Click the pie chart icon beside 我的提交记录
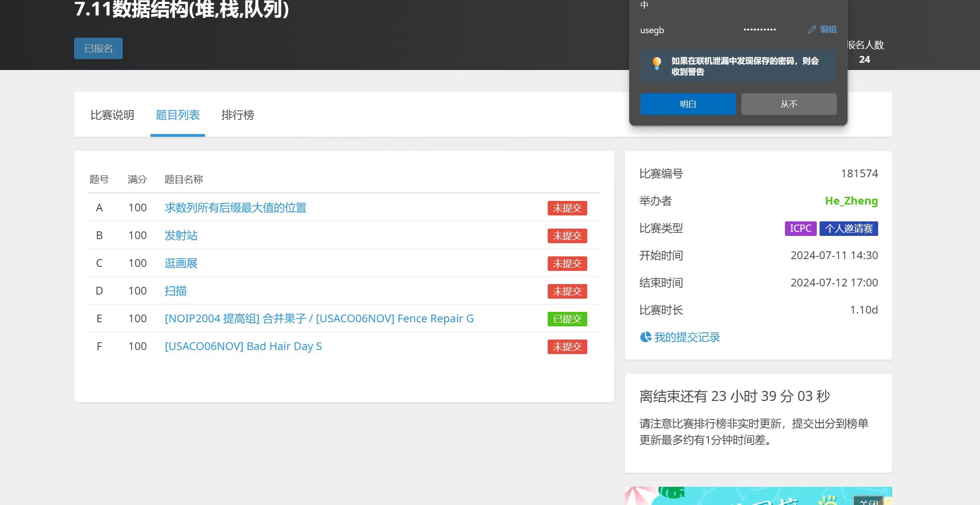 click(x=645, y=337)
